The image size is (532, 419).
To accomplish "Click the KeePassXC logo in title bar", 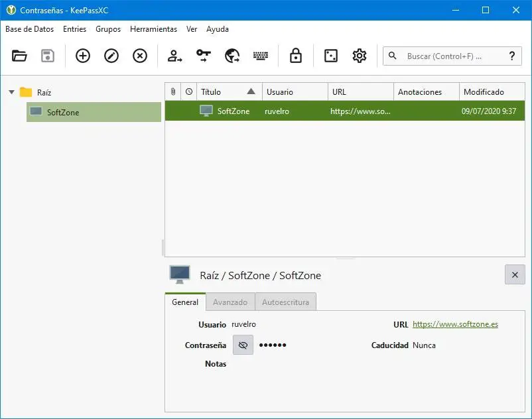I will pyautogui.click(x=11, y=10).
